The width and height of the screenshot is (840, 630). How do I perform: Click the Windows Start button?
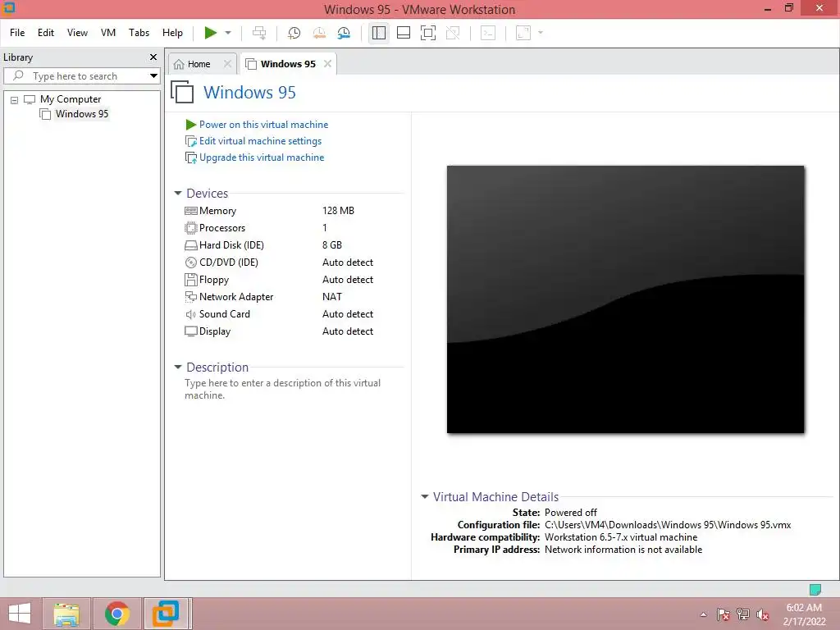tap(20, 614)
